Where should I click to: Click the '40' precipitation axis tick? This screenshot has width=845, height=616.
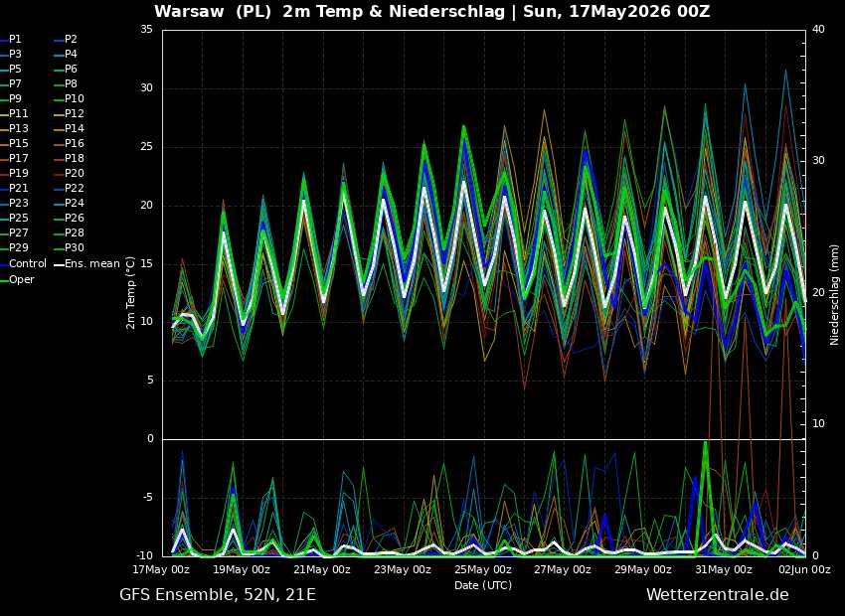[818, 29]
